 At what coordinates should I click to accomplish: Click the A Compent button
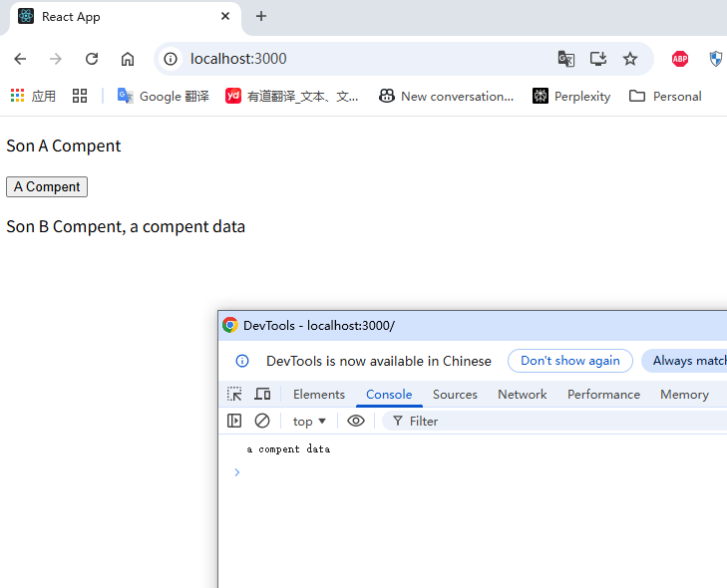(x=47, y=186)
